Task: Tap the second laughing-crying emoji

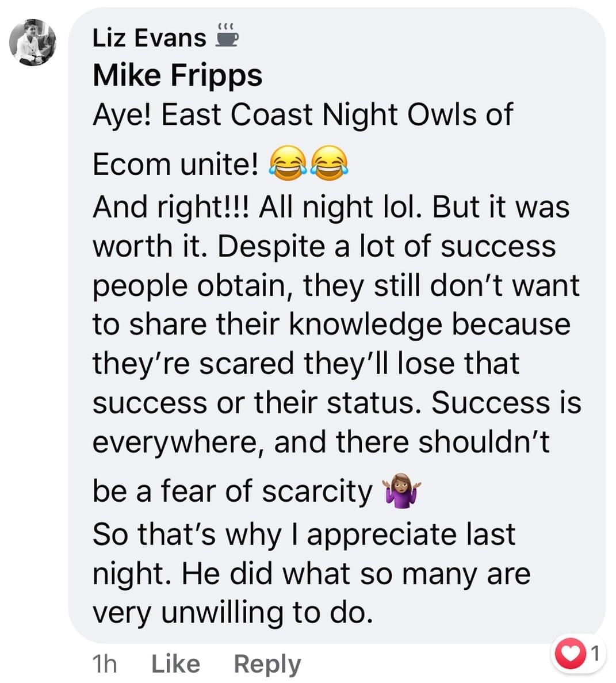Action: tap(330, 163)
